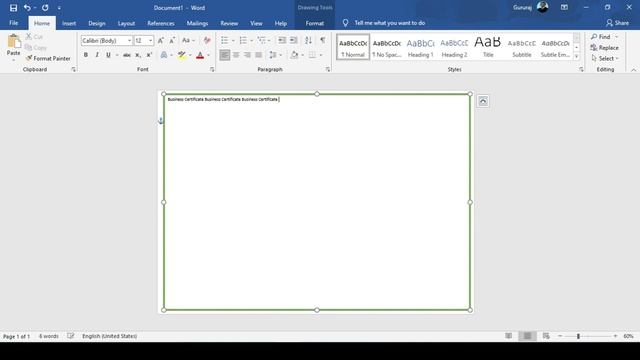640x360 pixels.
Task: Click Find in Editing group
Action: pyautogui.click(x=601, y=37)
